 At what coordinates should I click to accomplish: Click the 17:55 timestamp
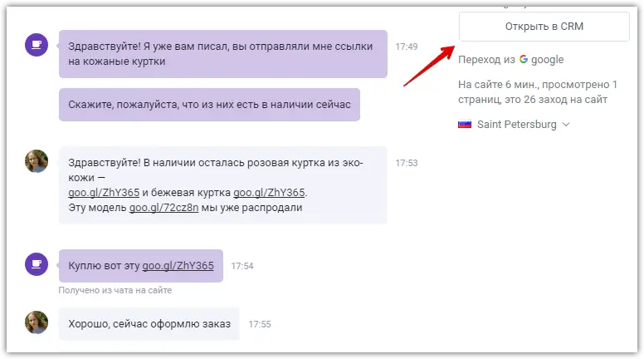(x=260, y=324)
